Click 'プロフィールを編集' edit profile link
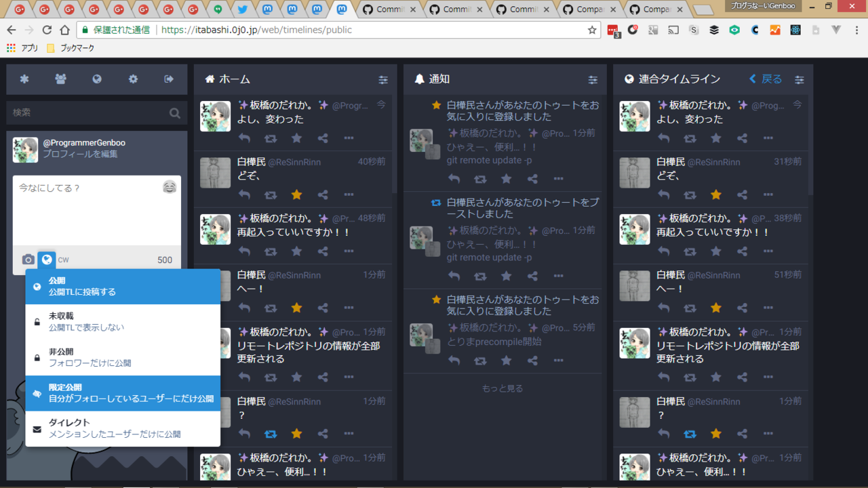 pos(80,155)
